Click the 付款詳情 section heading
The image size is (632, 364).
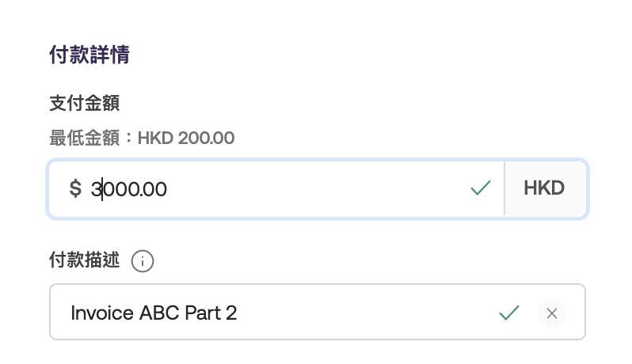89,55
